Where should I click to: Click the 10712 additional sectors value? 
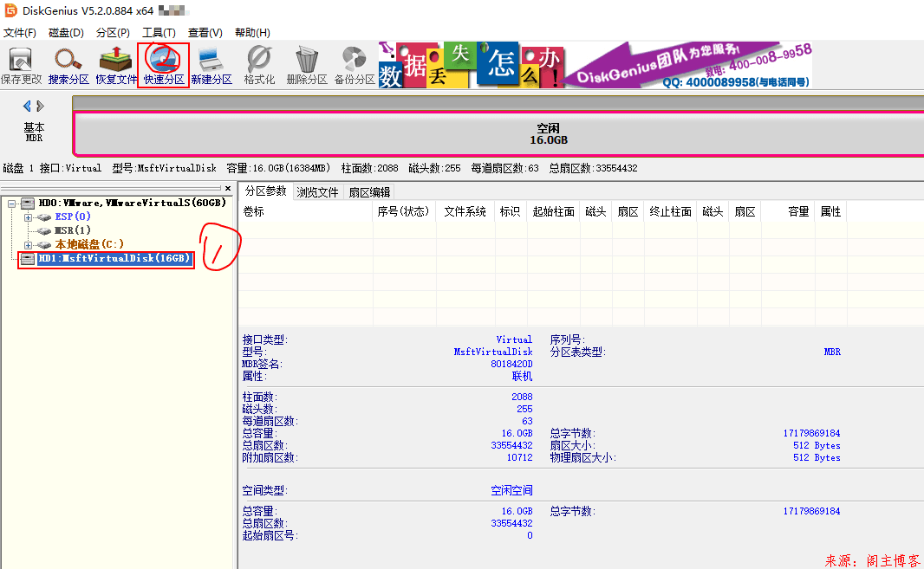(x=520, y=457)
